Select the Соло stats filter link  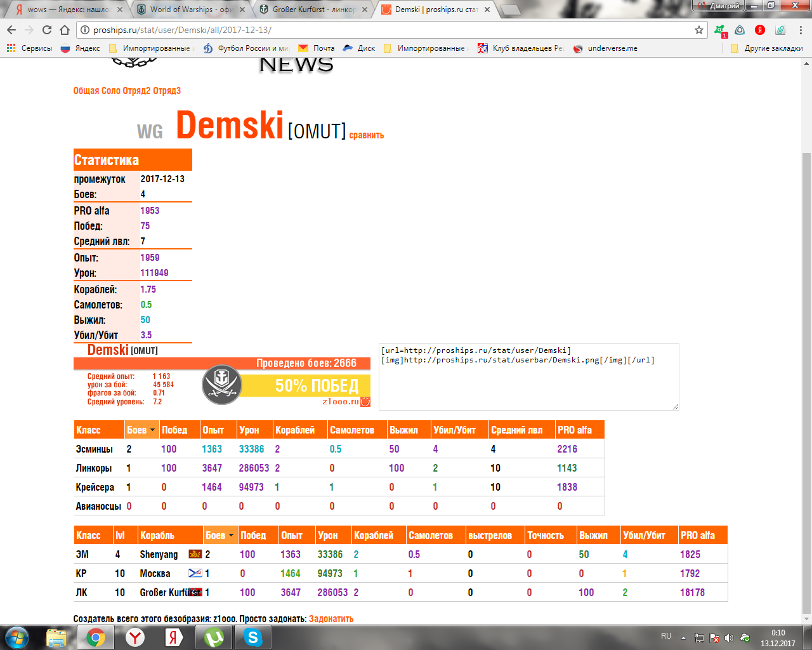coord(111,91)
